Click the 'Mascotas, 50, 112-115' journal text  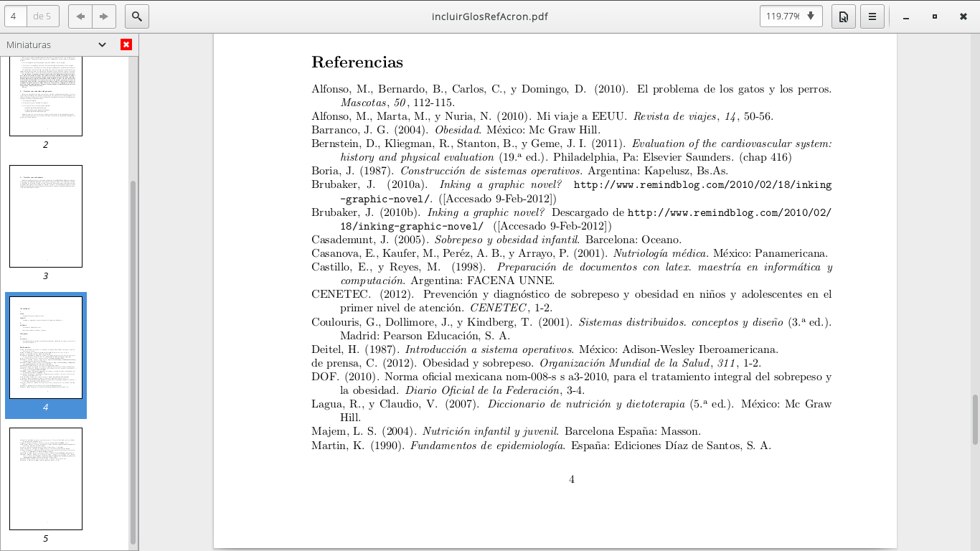[x=397, y=103]
